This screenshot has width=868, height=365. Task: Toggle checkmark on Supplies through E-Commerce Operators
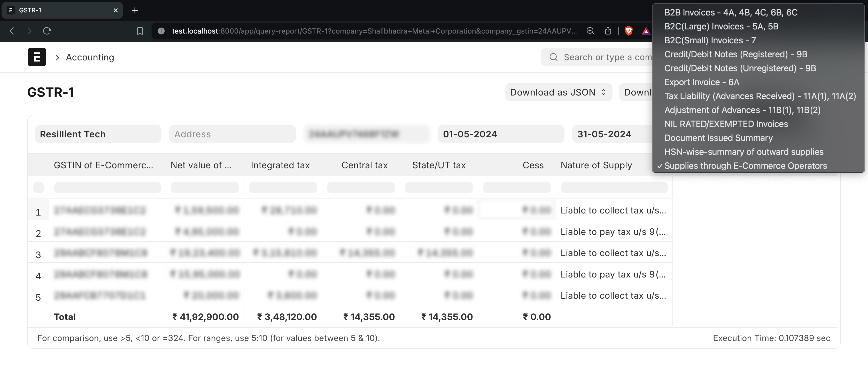click(747, 165)
